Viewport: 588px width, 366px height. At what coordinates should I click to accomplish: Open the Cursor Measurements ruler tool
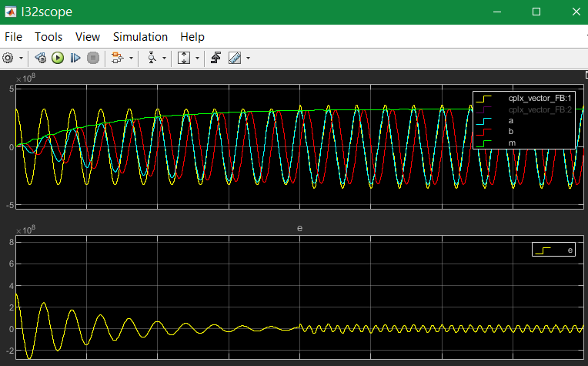234,58
